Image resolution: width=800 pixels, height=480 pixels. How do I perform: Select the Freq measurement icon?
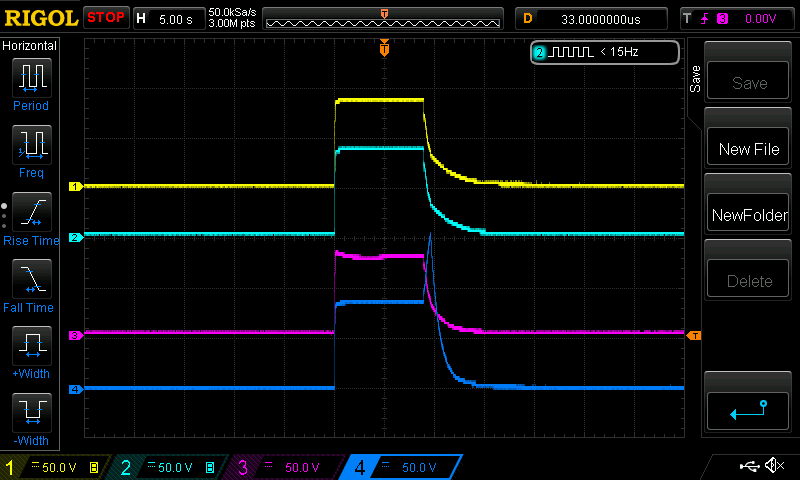point(32,144)
